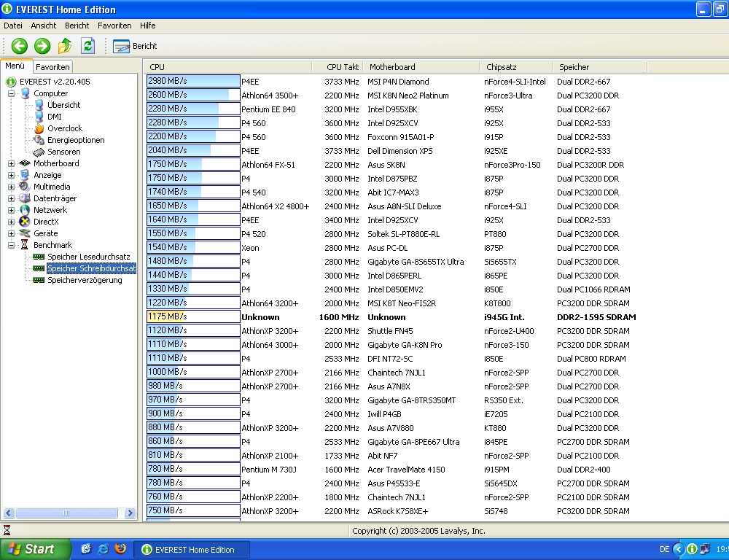Switch to the Favoriten tab

[x=52, y=67]
